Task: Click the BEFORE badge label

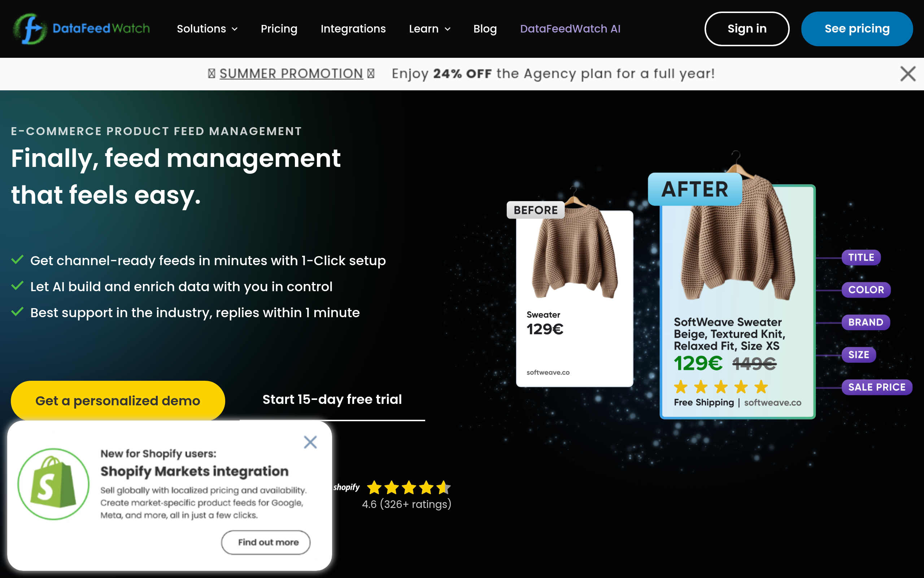Action: [535, 210]
